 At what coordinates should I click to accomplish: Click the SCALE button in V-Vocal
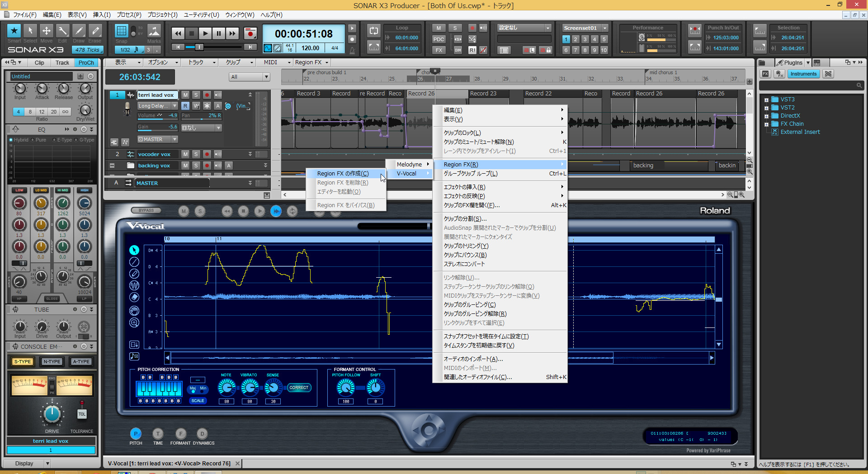198,401
